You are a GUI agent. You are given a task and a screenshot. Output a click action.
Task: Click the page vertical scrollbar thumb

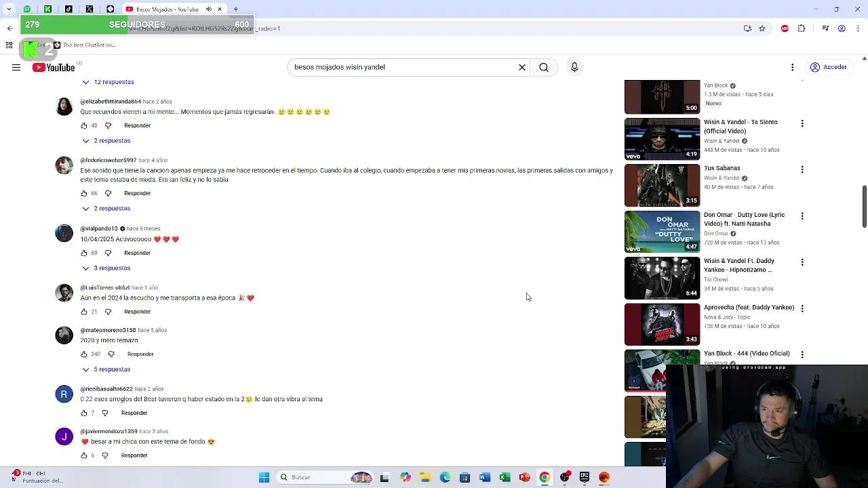(x=864, y=207)
